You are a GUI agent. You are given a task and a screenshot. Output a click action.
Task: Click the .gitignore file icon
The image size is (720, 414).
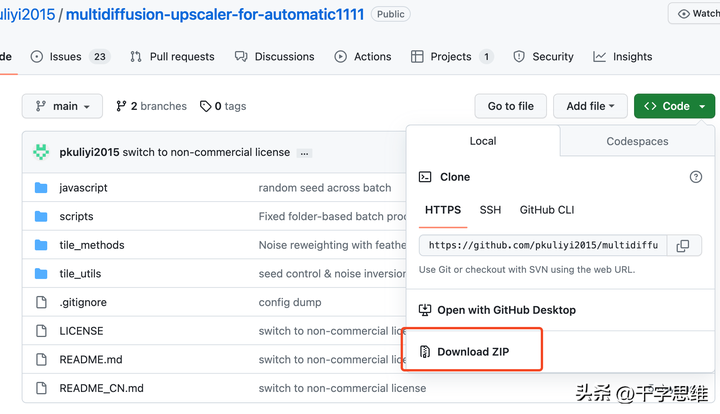click(41, 302)
